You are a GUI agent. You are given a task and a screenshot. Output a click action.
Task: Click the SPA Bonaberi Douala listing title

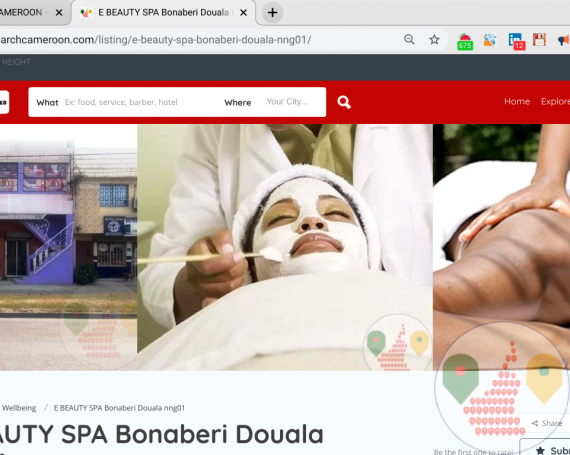point(162,434)
